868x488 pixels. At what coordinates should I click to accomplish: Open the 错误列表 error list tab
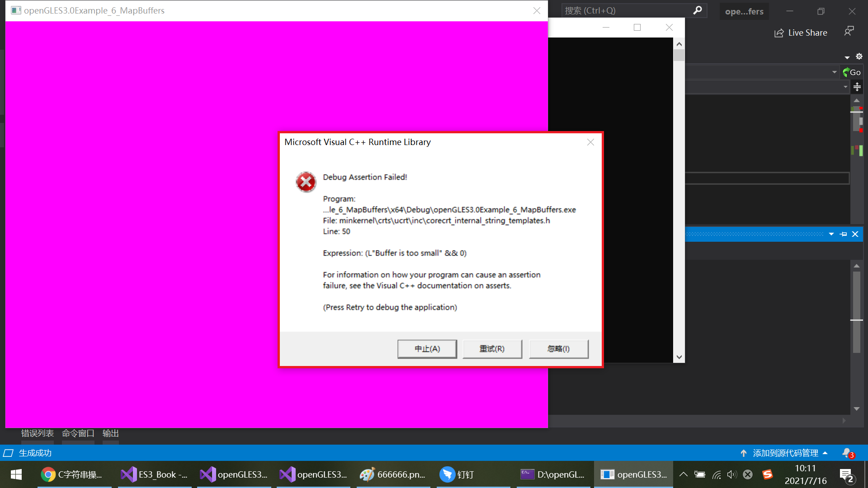[37, 433]
